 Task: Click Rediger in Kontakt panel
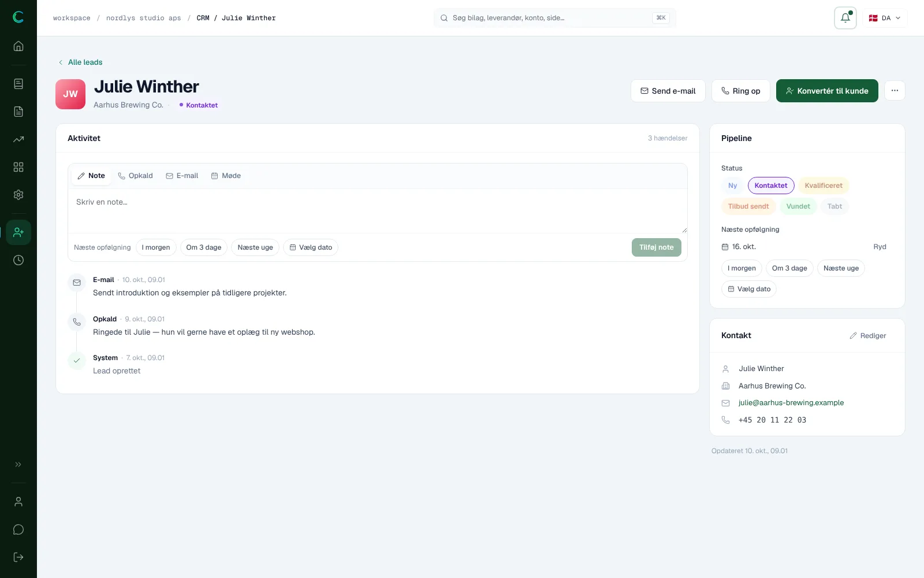tap(868, 336)
